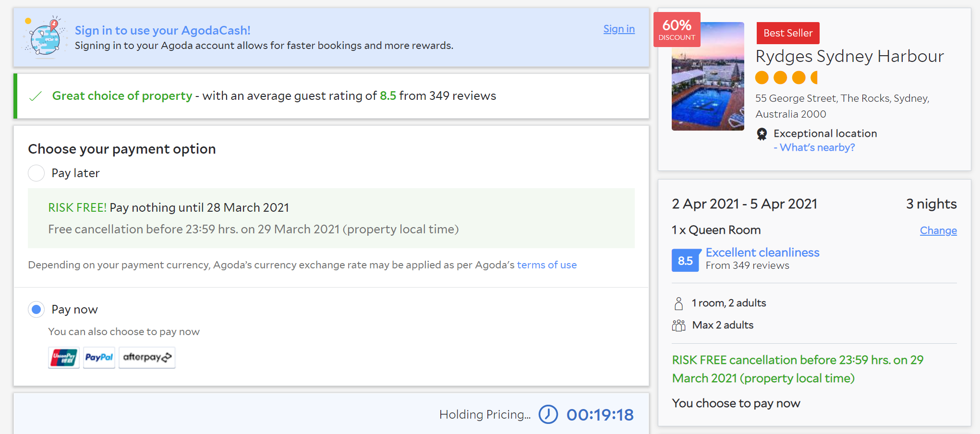Click the UnionPay payment method icon
The image size is (980, 434).
click(63, 358)
